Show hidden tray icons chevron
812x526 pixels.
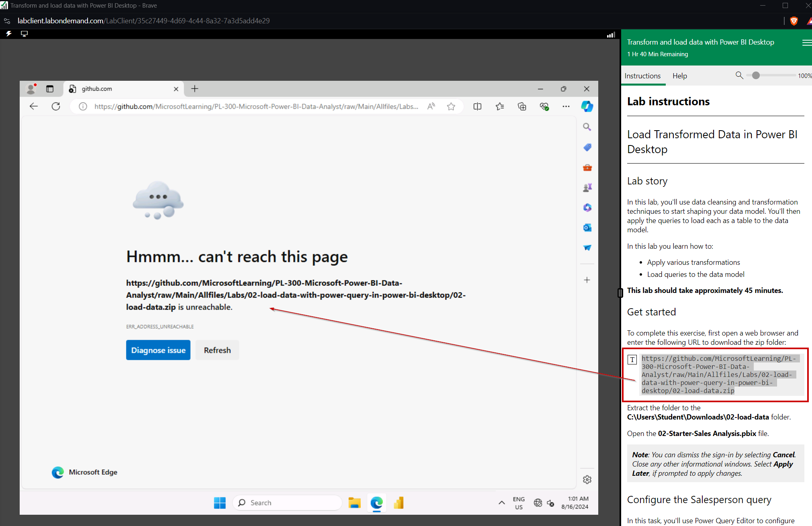pyautogui.click(x=501, y=503)
